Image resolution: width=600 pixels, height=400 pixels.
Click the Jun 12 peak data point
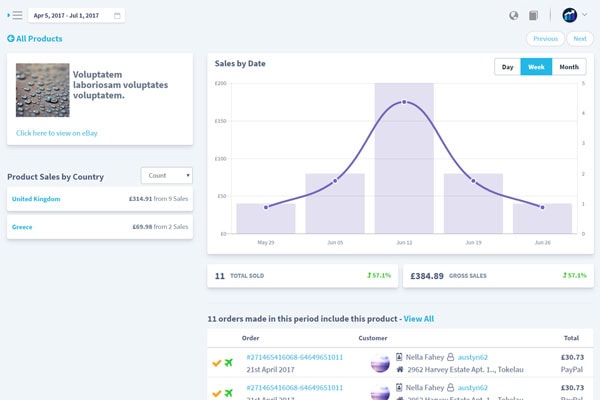404,102
